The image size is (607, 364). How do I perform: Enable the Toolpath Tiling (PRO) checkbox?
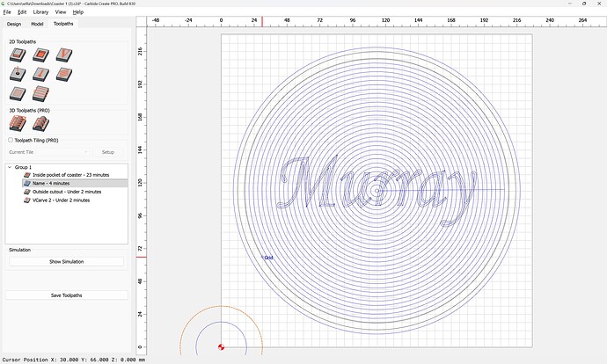(x=11, y=140)
